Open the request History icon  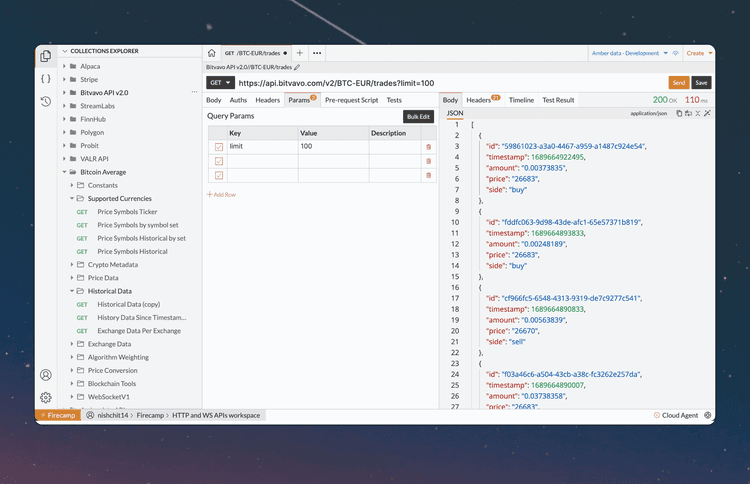46,101
